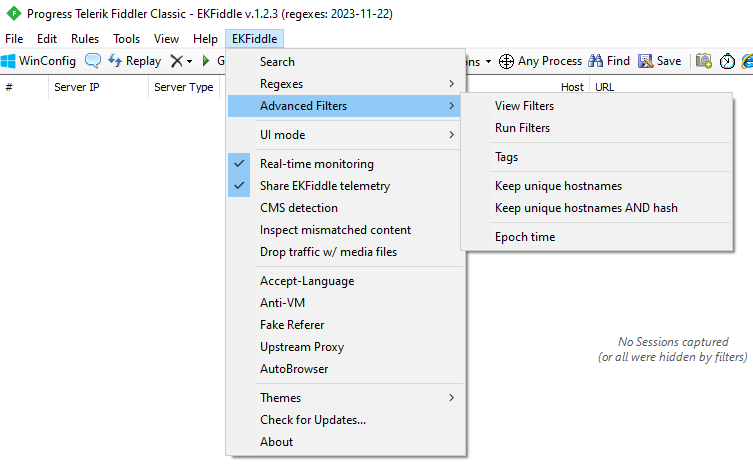Choose Run Filters in the submenu

tap(597, 128)
